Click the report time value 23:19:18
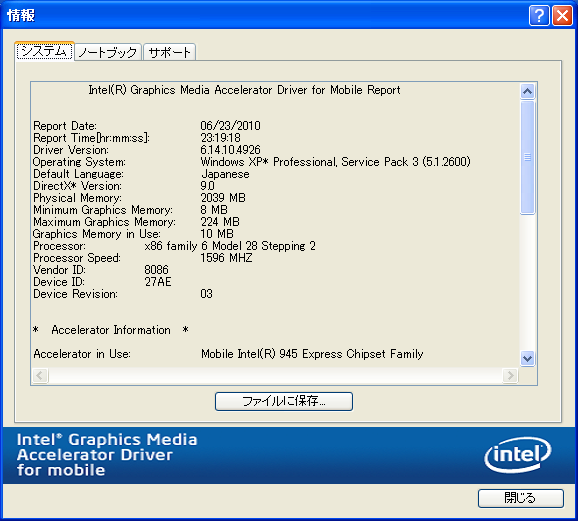 (220, 138)
